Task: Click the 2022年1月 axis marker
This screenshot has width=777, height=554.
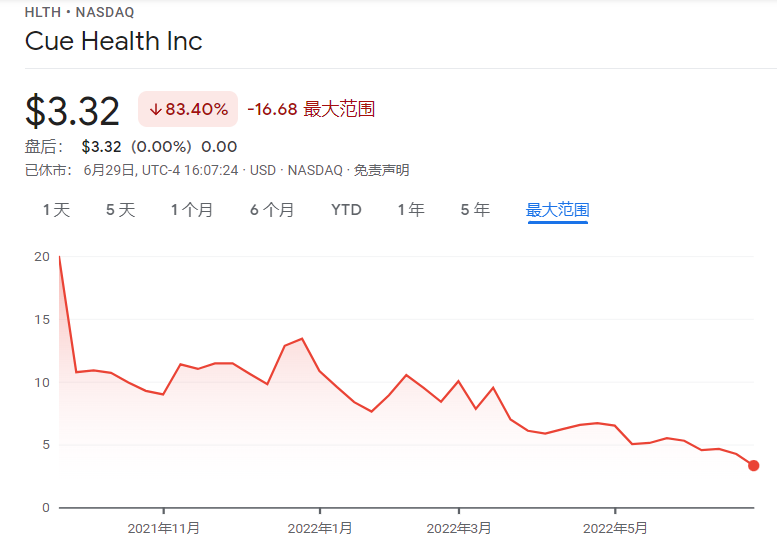Action: [x=320, y=528]
